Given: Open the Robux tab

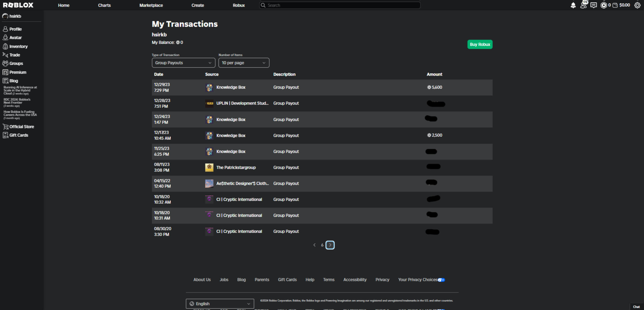Looking at the screenshot, I should [239, 5].
